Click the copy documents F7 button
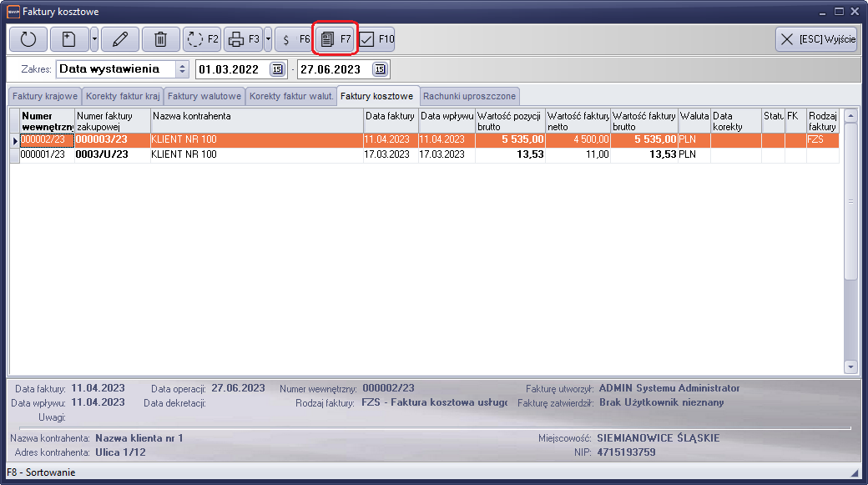 [335, 39]
